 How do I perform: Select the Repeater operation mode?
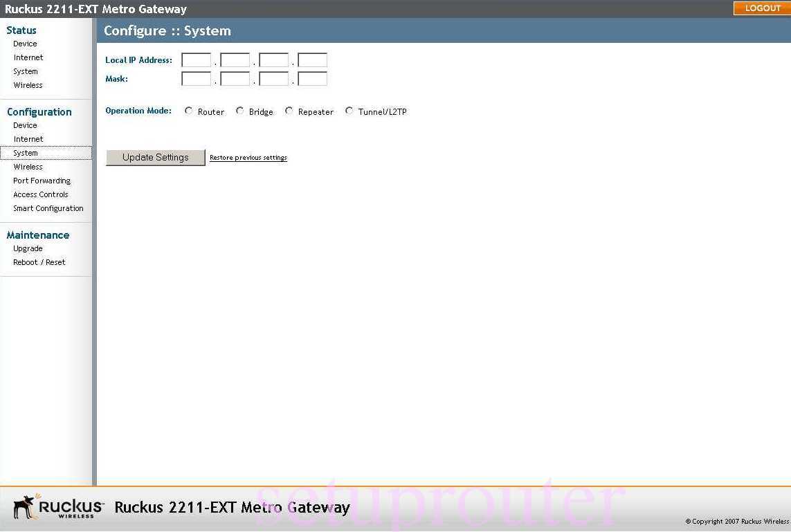tap(289, 110)
